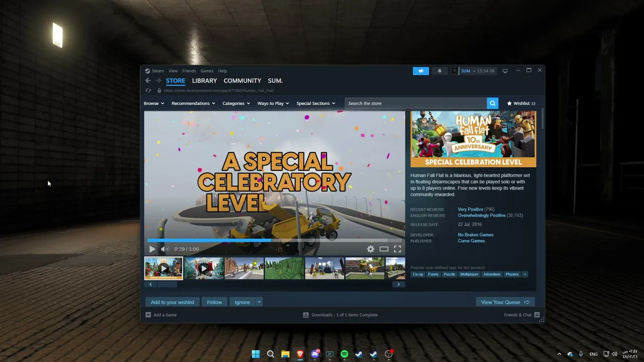Open the Curve Games publisher link
The width and height of the screenshot is (644, 362).
click(x=471, y=241)
